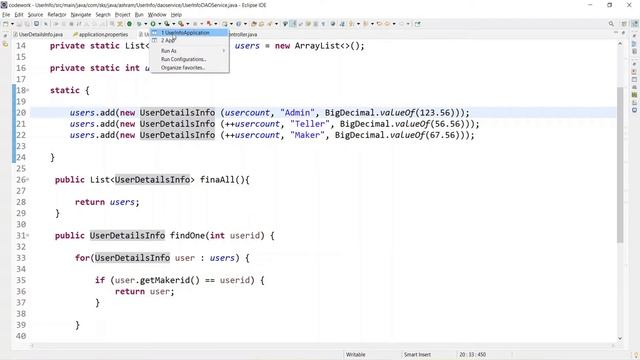
Task: Click the "Teller" string on line 21
Action: coord(310,124)
